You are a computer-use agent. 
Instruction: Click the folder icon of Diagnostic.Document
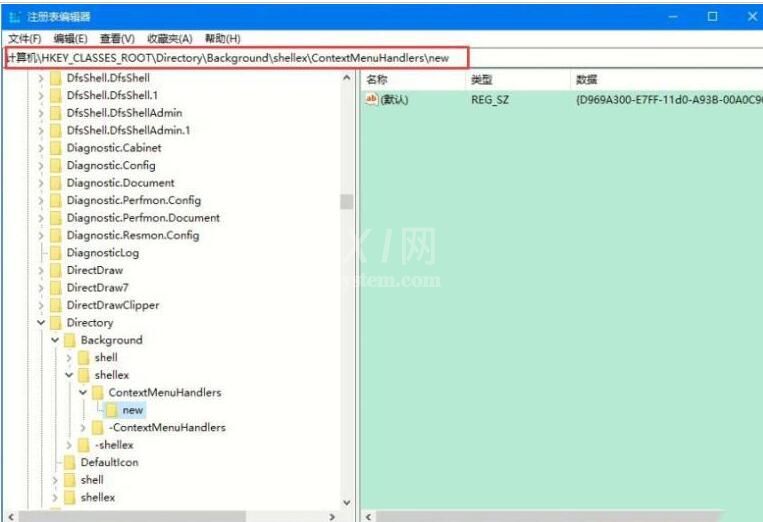coord(56,183)
